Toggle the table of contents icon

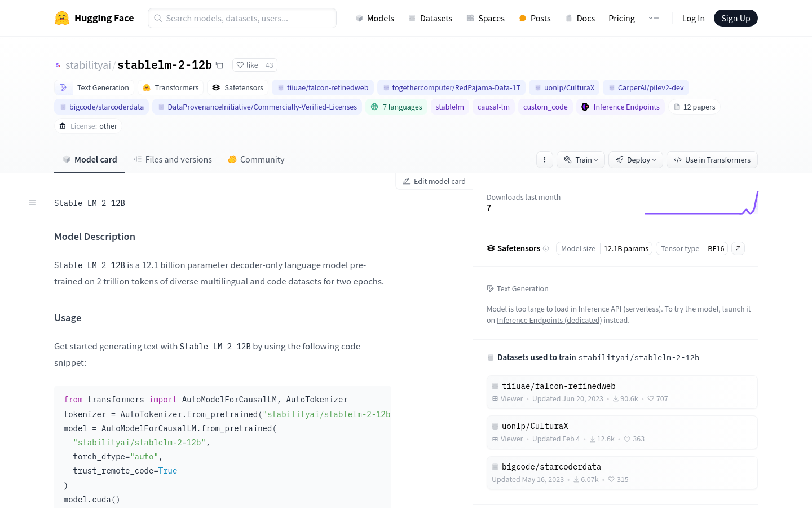tap(32, 203)
